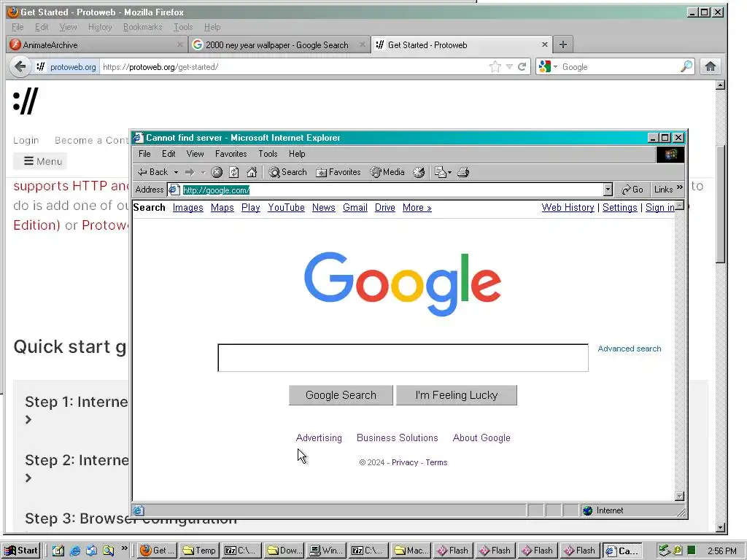The width and height of the screenshot is (747, 560).
Task: Switch to the 2000 new year wallpaper Google tab
Action: (279, 44)
